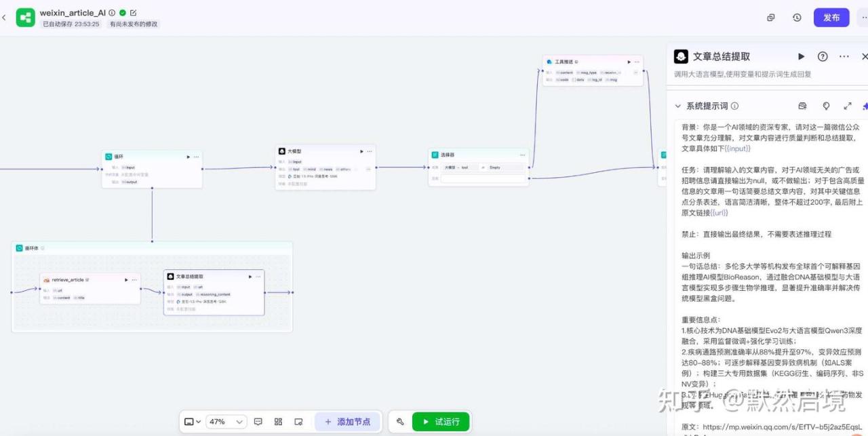Select the 工具推送 node

click(593, 71)
